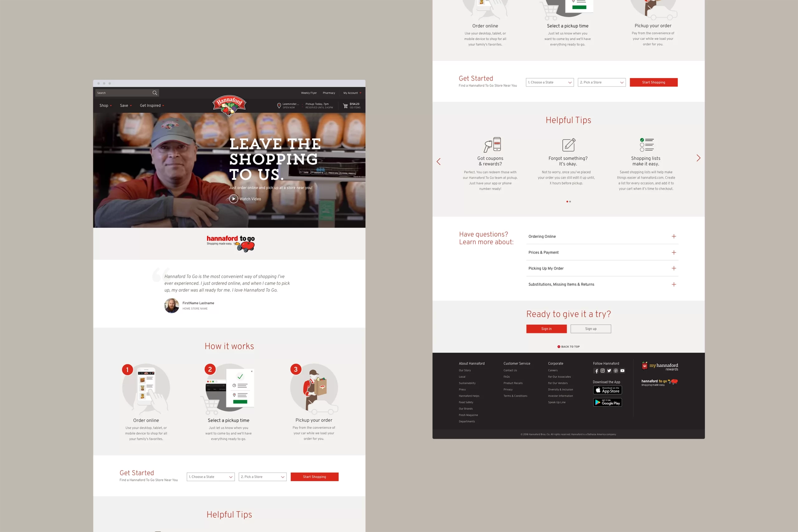This screenshot has width=798, height=532.
Task: Click the Get Inspired menu item
Action: tap(150, 105)
